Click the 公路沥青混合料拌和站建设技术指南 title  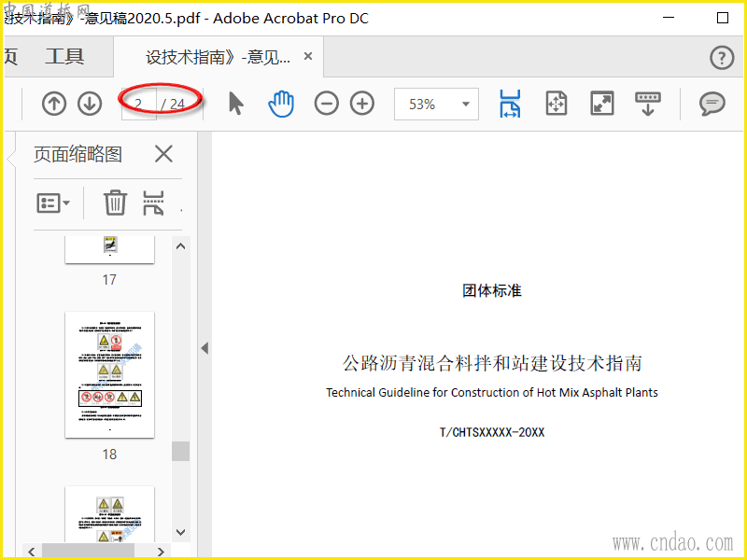click(492, 363)
